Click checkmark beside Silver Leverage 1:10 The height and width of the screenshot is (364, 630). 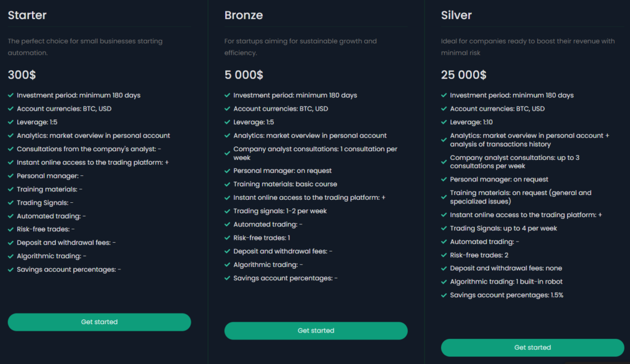coord(444,122)
